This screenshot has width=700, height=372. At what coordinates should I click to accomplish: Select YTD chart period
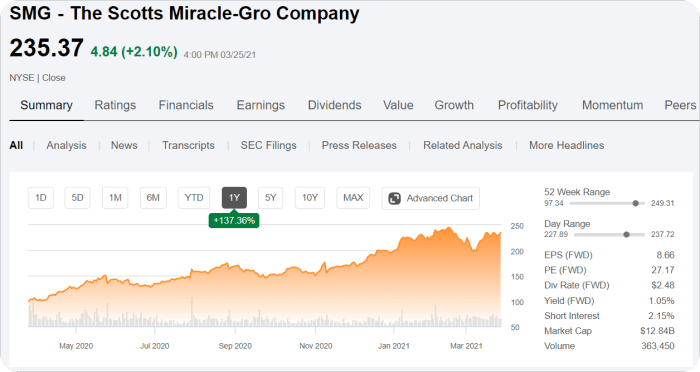[194, 198]
